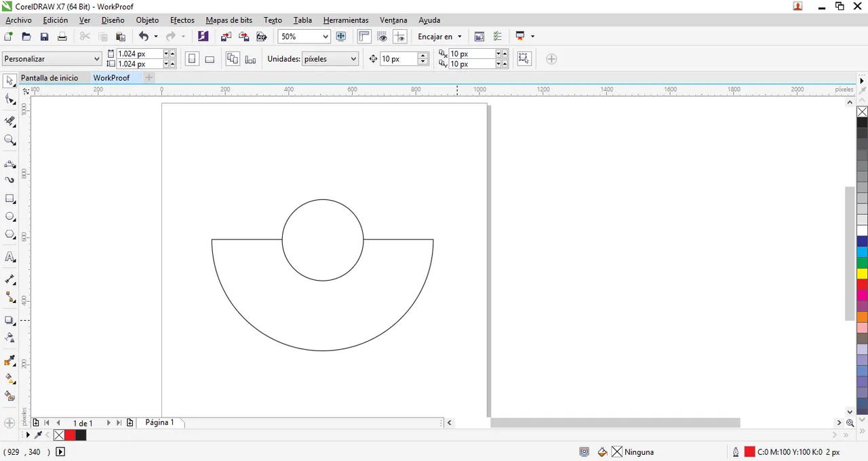This screenshot has height=461, width=868.
Task: Select the Text tool
Action: coord(9,257)
